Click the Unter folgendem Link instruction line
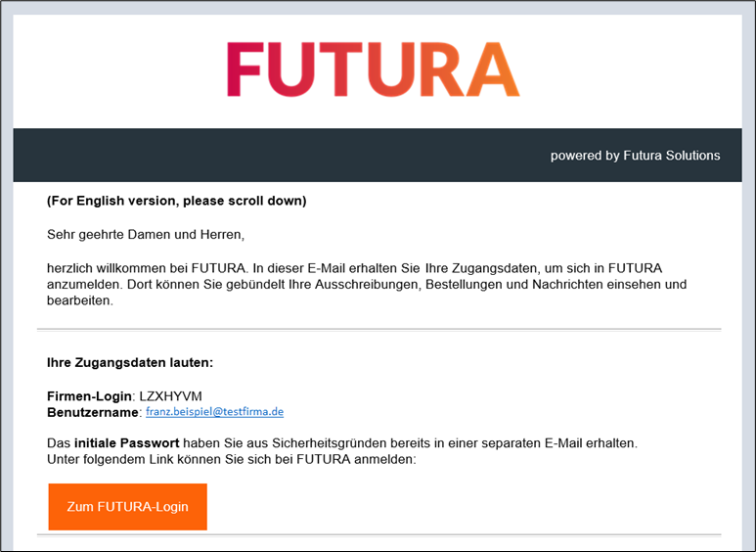Image resolution: width=756 pixels, height=552 pixels. point(231,459)
